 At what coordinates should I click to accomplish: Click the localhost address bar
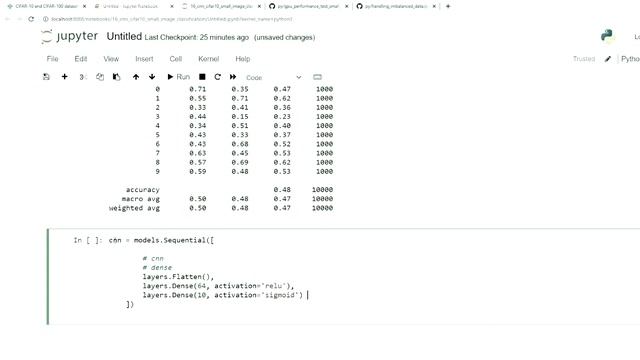[172, 19]
